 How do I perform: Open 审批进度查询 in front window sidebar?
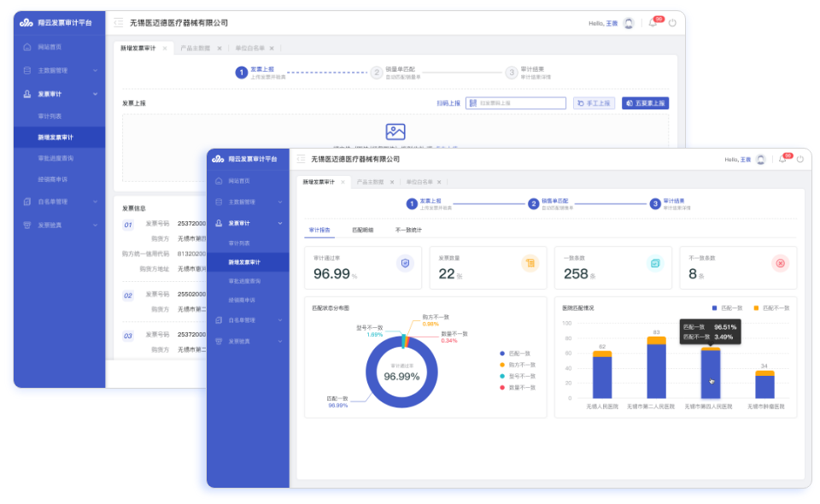244,281
